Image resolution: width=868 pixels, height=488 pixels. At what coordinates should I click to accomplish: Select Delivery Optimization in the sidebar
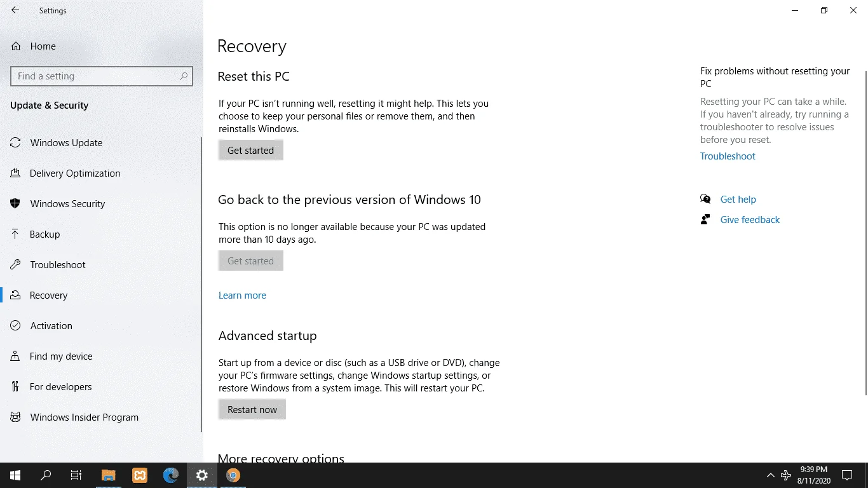click(100, 173)
